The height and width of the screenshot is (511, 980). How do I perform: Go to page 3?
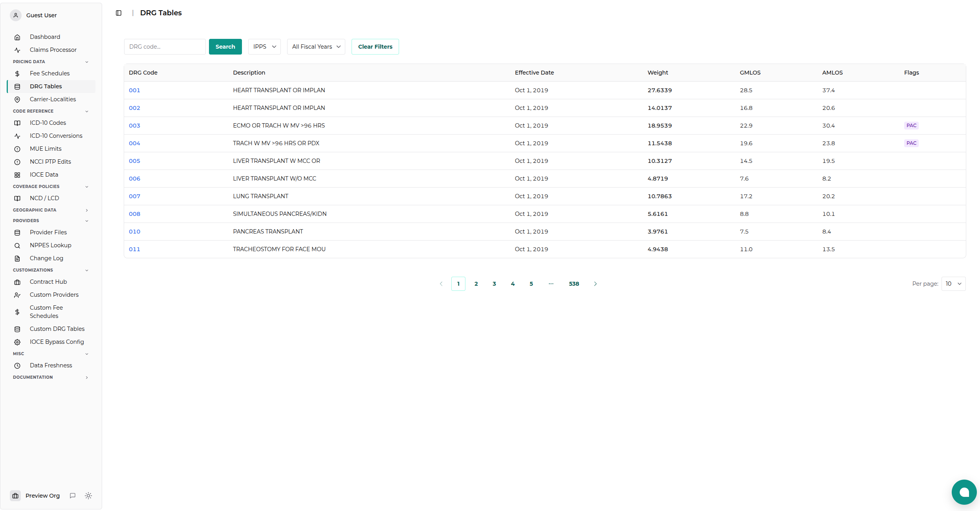click(494, 284)
